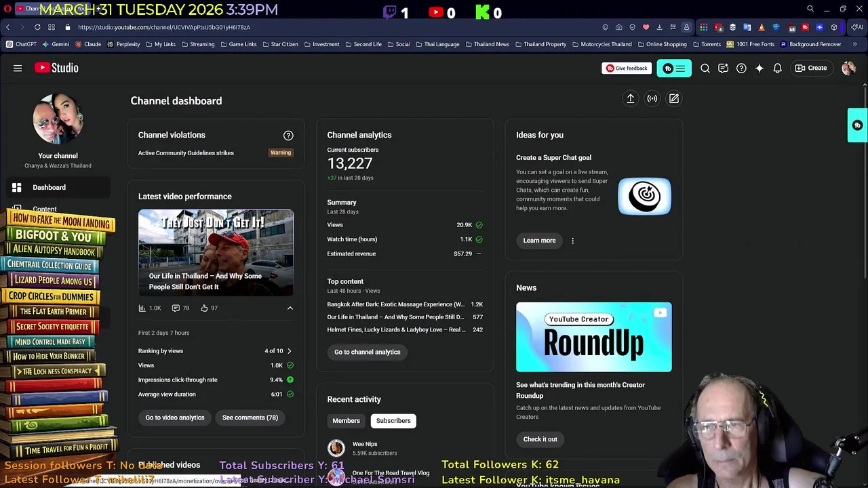Open the Thai Language bookmark folder
Image resolution: width=868 pixels, height=488 pixels.
[437, 44]
